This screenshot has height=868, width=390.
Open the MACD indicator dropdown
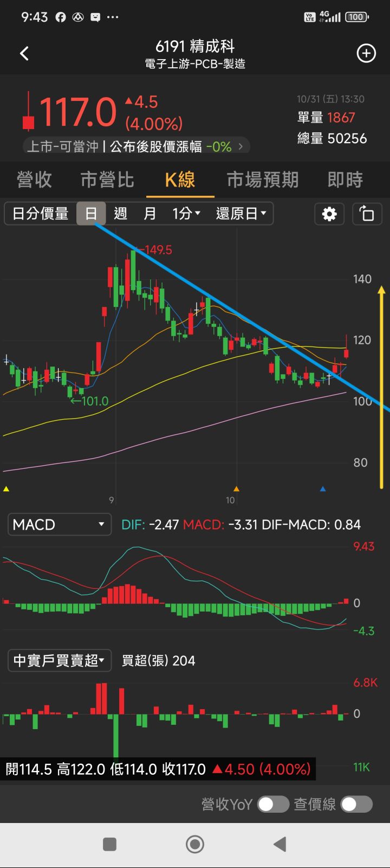[60, 524]
